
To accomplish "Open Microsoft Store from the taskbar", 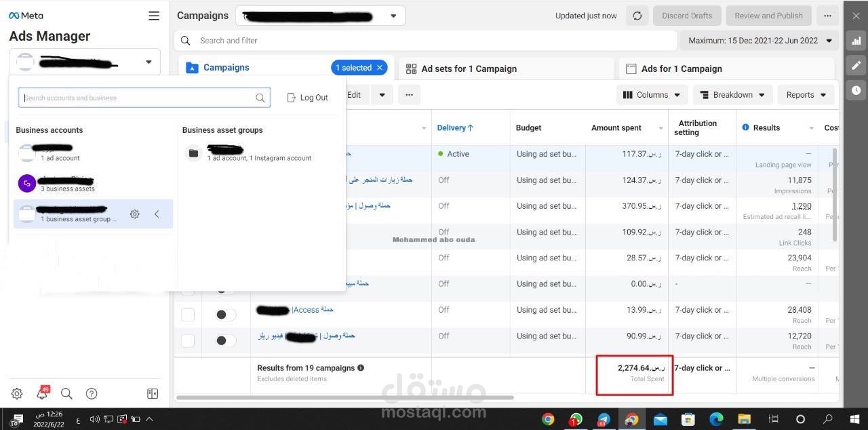I will pyautogui.click(x=688, y=419).
